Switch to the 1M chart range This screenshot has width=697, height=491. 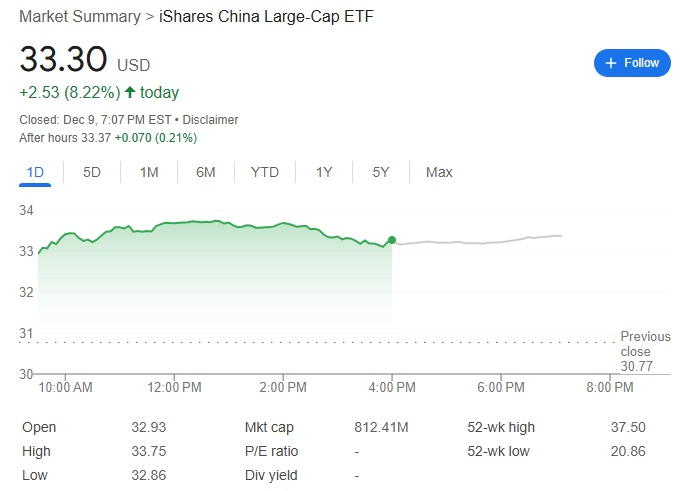coord(149,172)
